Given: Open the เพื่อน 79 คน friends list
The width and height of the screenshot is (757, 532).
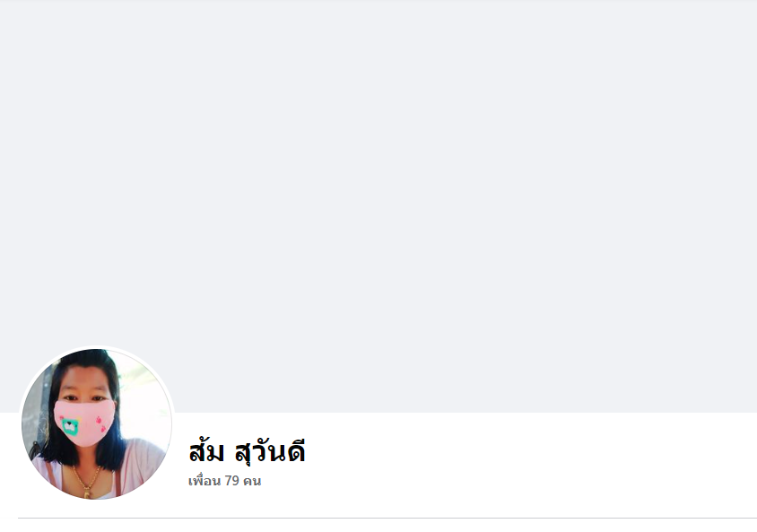Looking at the screenshot, I should click(224, 481).
